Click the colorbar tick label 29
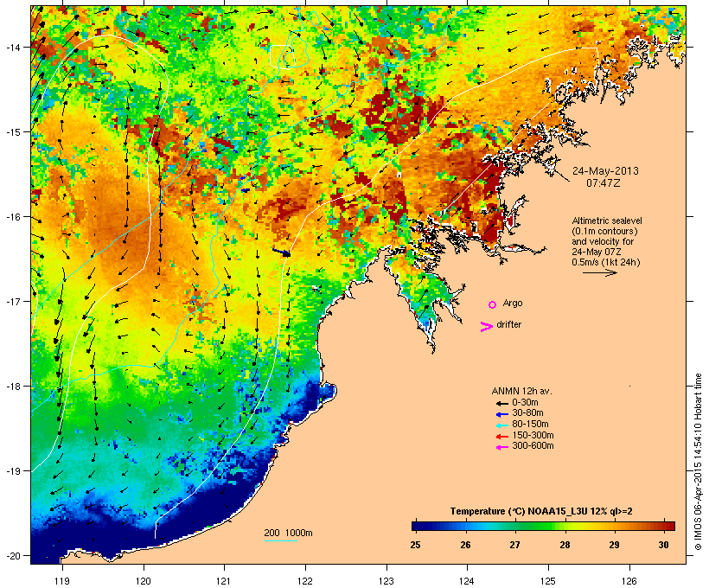 click(x=614, y=545)
